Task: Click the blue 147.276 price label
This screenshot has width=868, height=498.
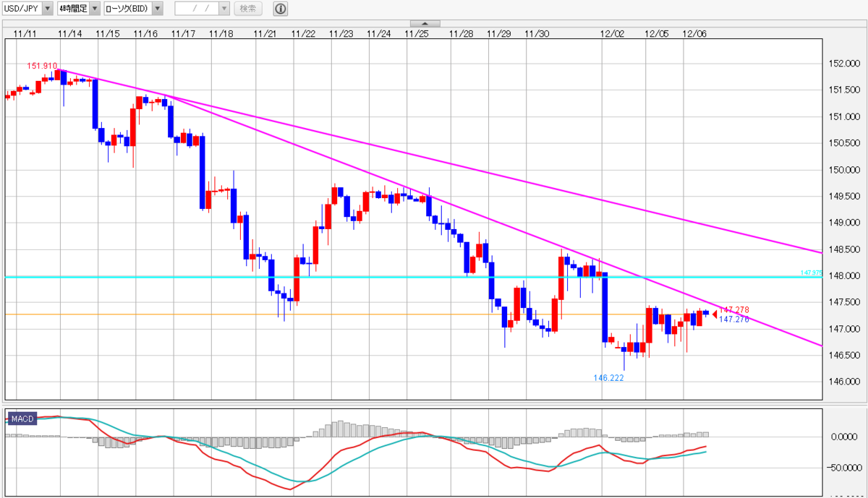Action: tap(734, 319)
